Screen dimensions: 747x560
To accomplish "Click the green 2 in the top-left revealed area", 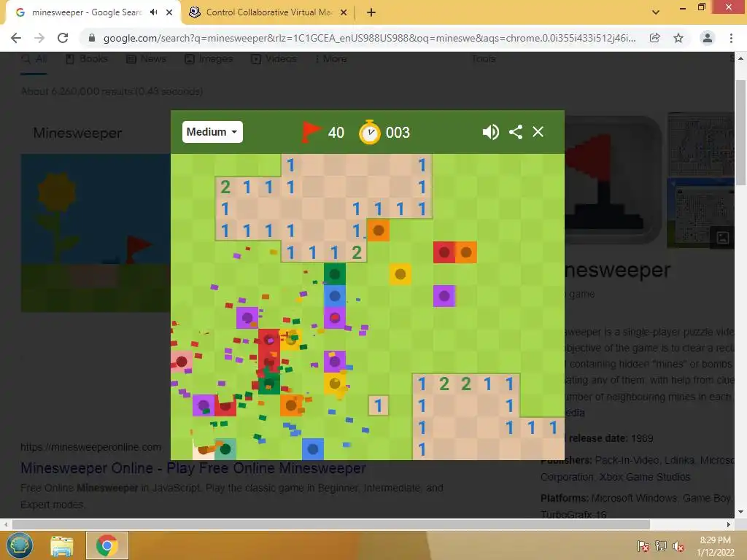I will point(225,187).
